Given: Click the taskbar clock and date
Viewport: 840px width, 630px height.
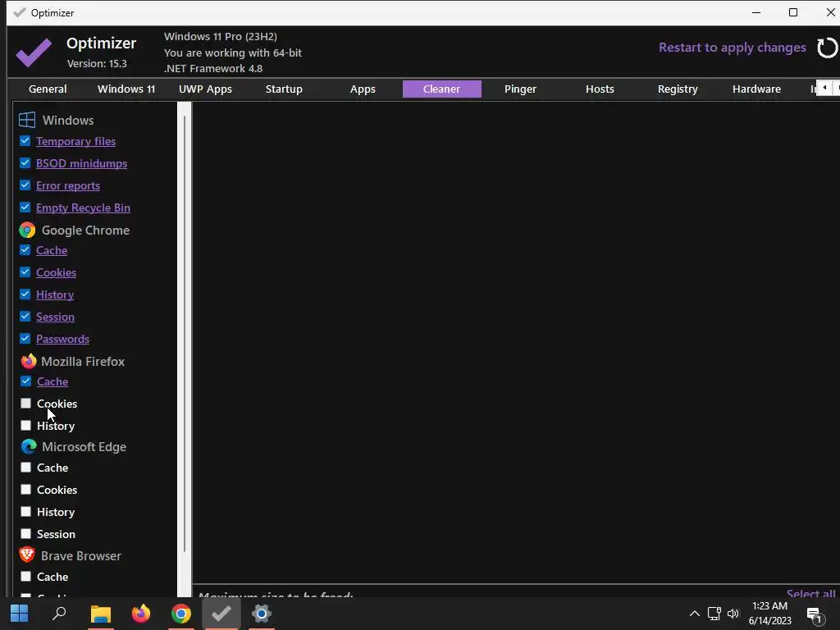Looking at the screenshot, I should point(769,614).
